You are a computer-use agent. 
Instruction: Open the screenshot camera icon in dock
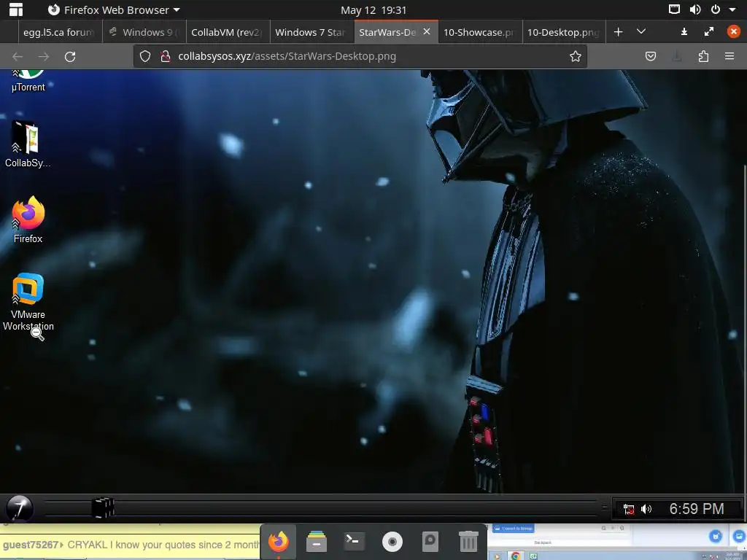(430, 542)
